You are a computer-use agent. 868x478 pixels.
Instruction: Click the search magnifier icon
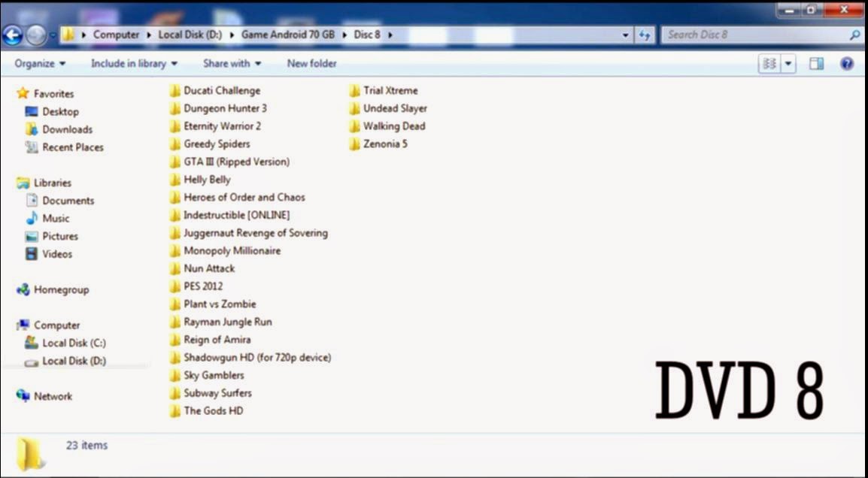pyautogui.click(x=854, y=35)
